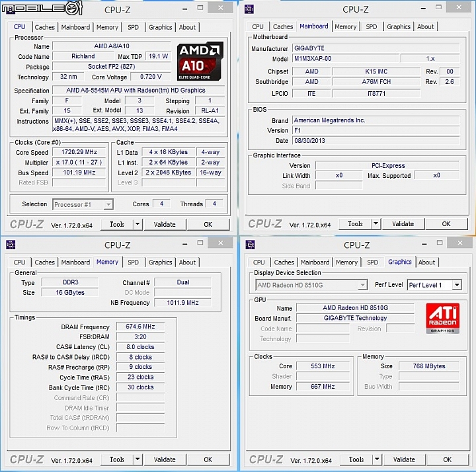The width and height of the screenshot is (476, 472).
Task: Click Southbridge value A76M FCH
Action: pos(376,82)
